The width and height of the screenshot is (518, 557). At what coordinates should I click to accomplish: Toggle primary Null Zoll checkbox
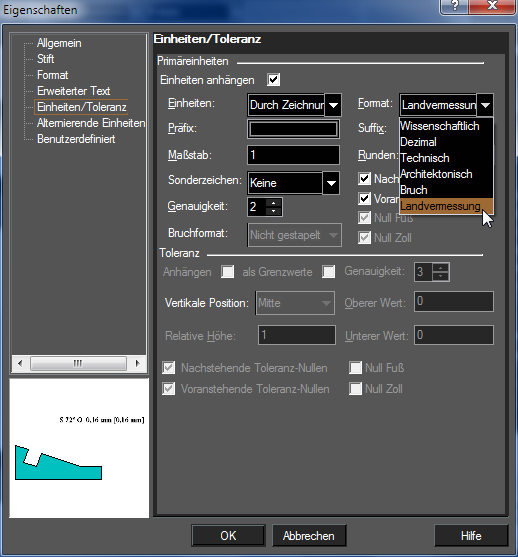click(365, 238)
